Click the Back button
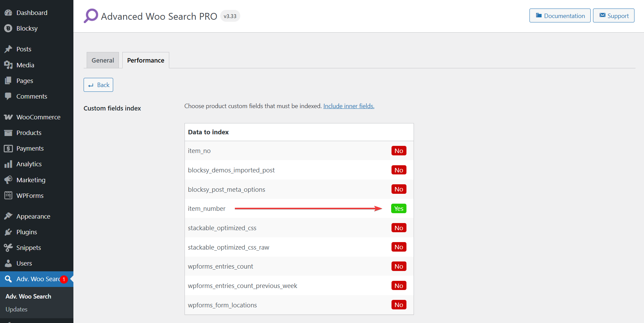 point(98,85)
